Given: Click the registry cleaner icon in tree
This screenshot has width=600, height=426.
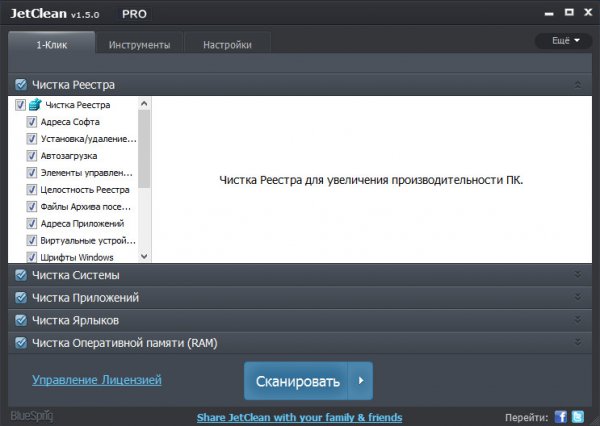Looking at the screenshot, I should click(35, 104).
